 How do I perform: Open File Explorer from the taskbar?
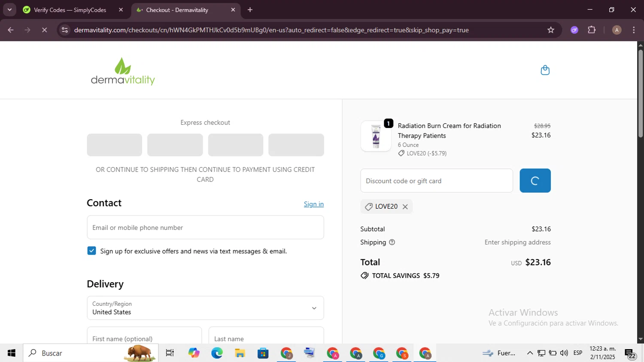tap(240, 353)
